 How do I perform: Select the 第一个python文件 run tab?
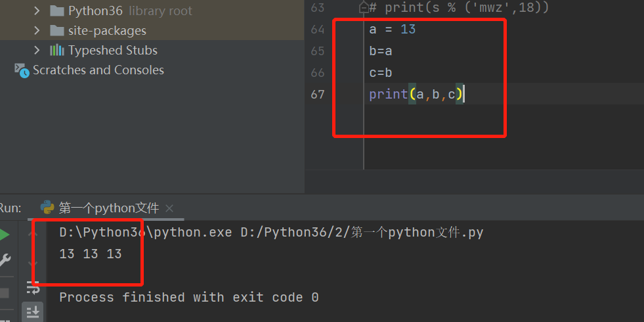[x=108, y=208]
